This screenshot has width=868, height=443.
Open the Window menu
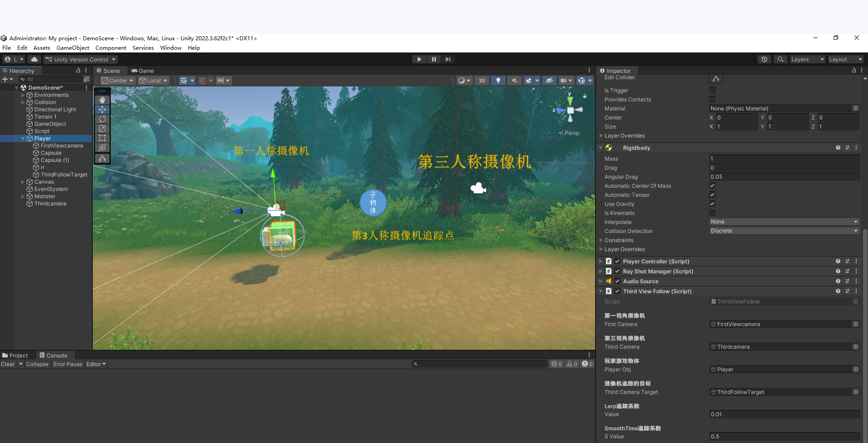tap(171, 48)
